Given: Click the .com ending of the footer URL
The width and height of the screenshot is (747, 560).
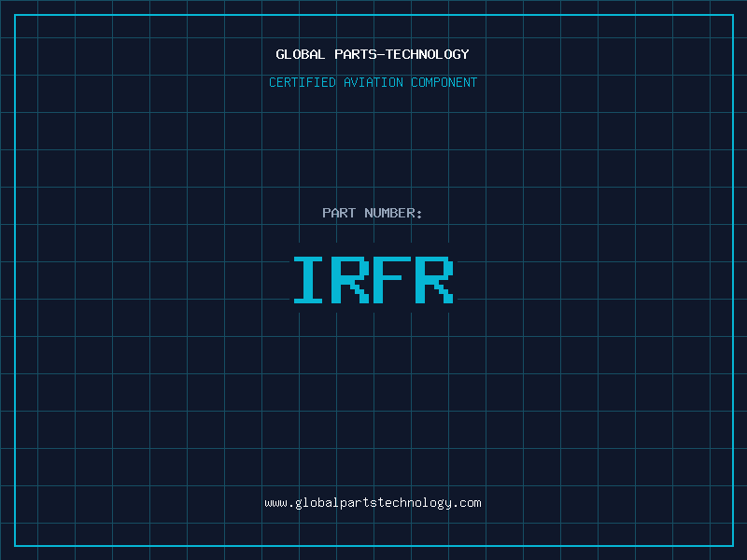Looking at the screenshot, I should pyautogui.click(x=468, y=503).
